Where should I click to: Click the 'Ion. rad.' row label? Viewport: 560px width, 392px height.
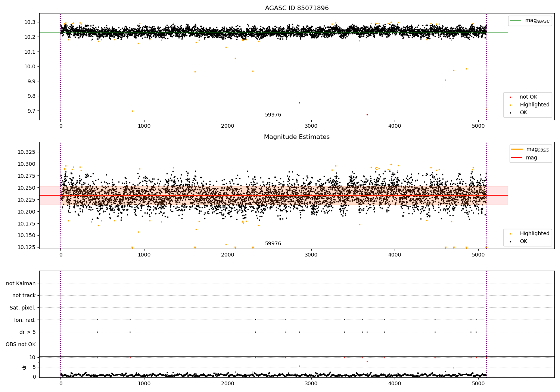(x=25, y=320)
